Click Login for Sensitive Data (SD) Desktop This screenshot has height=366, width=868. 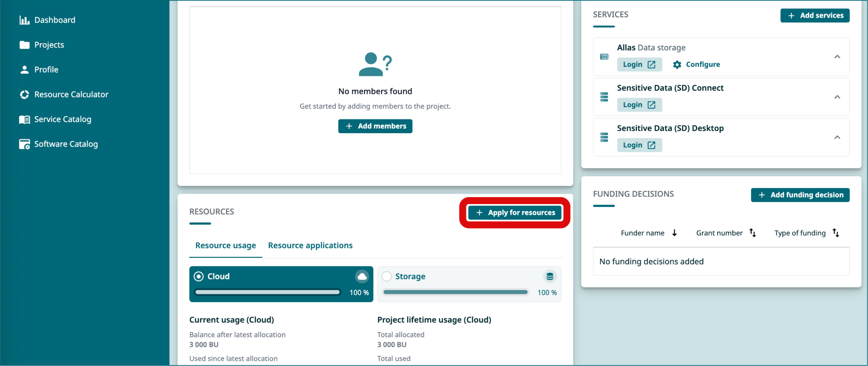(x=639, y=145)
